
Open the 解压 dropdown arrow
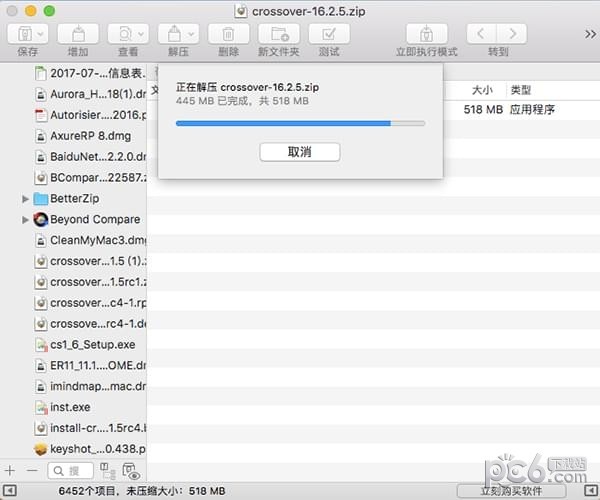191,34
